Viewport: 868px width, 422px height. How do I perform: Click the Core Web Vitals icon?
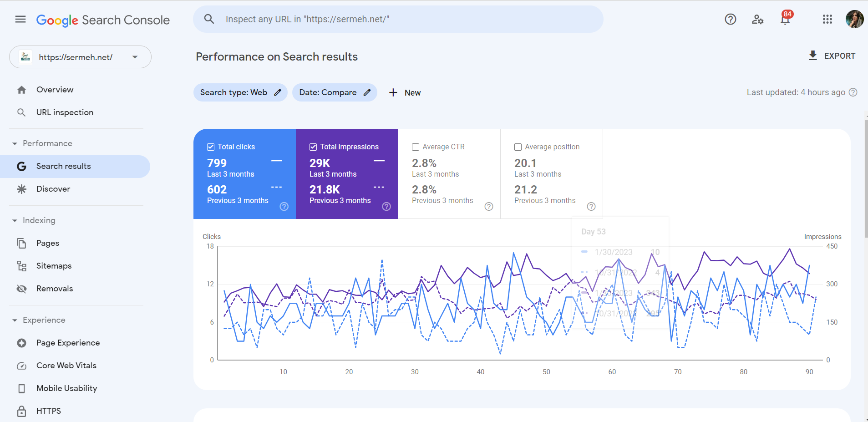pos(21,365)
